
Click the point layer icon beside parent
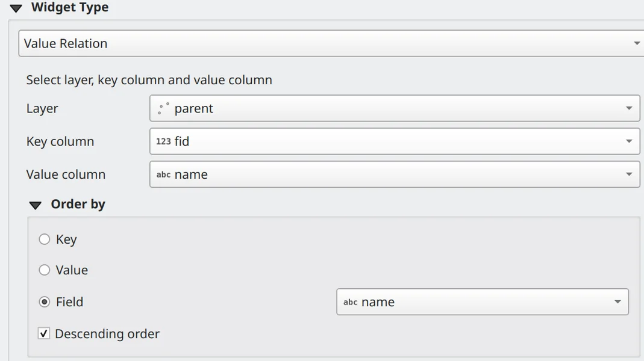[x=163, y=108]
